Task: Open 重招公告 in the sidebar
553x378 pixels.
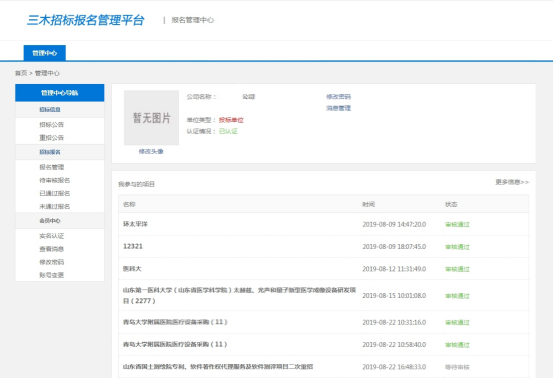Action: (x=51, y=138)
